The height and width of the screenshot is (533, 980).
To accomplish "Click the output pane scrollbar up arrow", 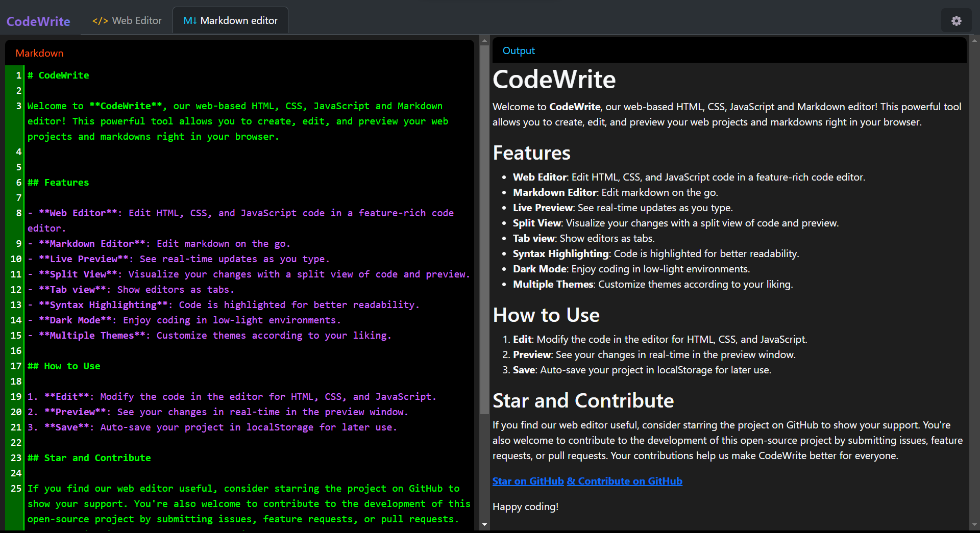I will click(x=974, y=40).
